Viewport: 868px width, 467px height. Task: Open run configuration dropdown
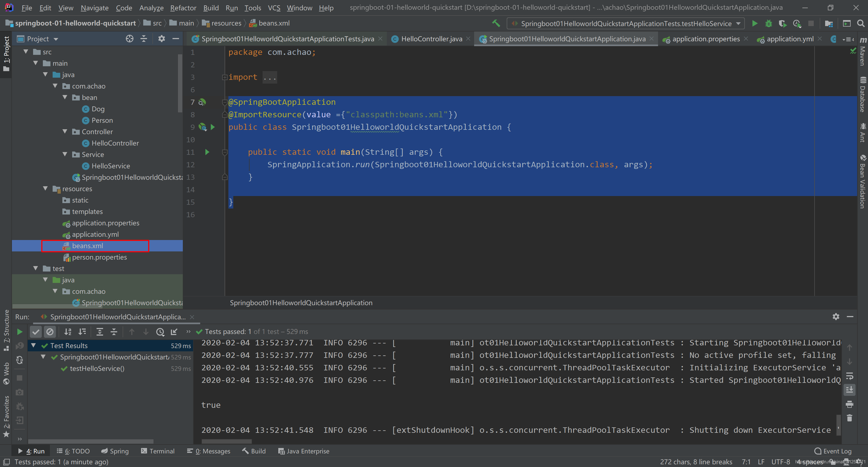[x=738, y=24]
